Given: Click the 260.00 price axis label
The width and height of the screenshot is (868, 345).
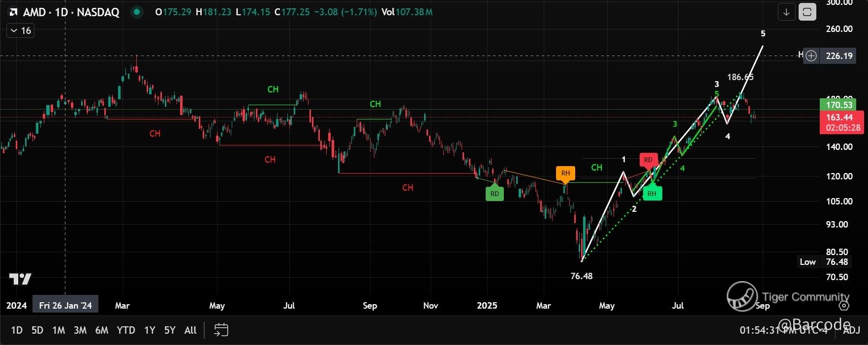Looking at the screenshot, I should [x=839, y=29].
